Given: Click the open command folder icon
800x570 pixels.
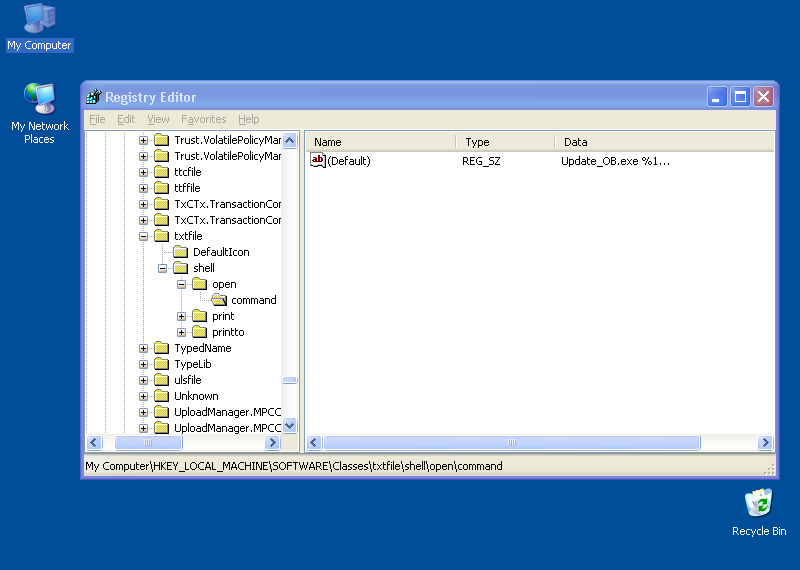Looking at the screenshot, I should (219, 300).
